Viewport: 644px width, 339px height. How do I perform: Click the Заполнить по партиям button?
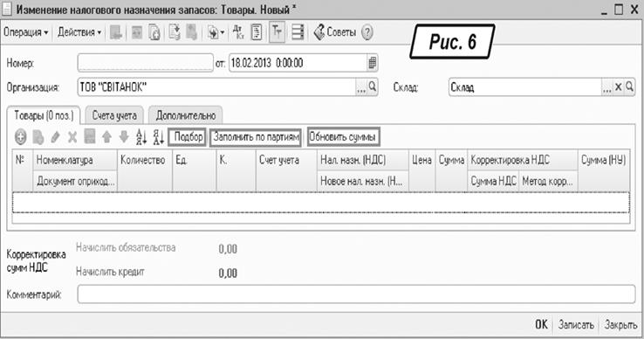click(x=256, y=137)
